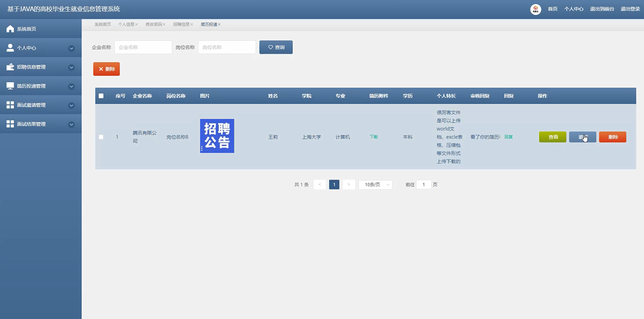Click the blue 邀请 button in row
Screen dimensions: 644x319
coord(582,137)
